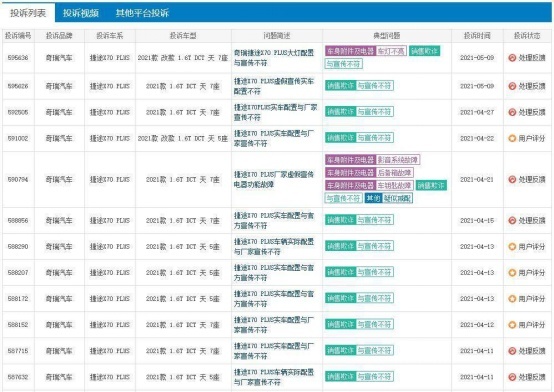Click the 后备箱故障 problem tag
This screenshot has height=392, width=554.
(394, 172)
